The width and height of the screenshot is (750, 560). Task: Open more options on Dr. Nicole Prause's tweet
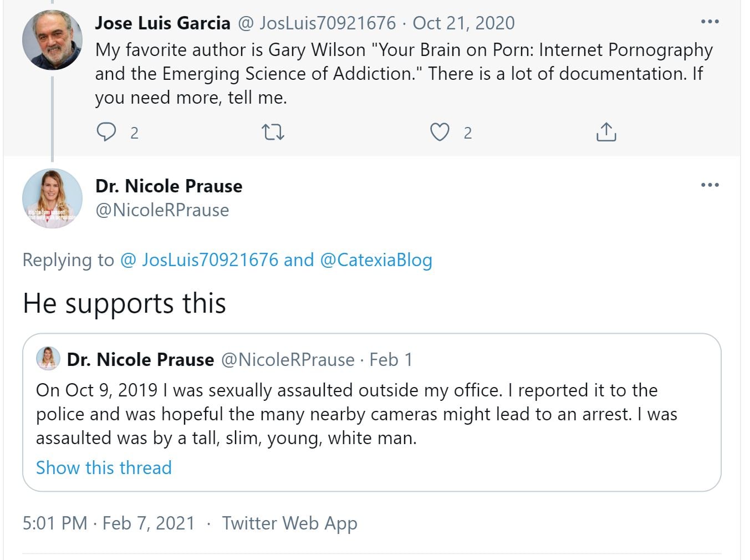coord(710,185)
